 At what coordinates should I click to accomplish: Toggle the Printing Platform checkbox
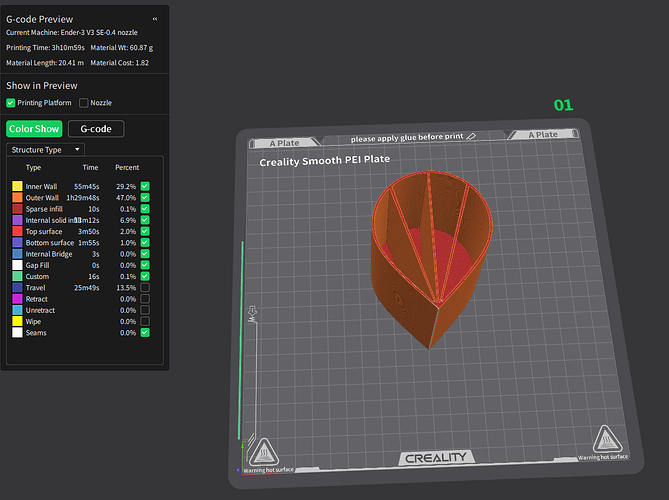[x=11, y=103]
